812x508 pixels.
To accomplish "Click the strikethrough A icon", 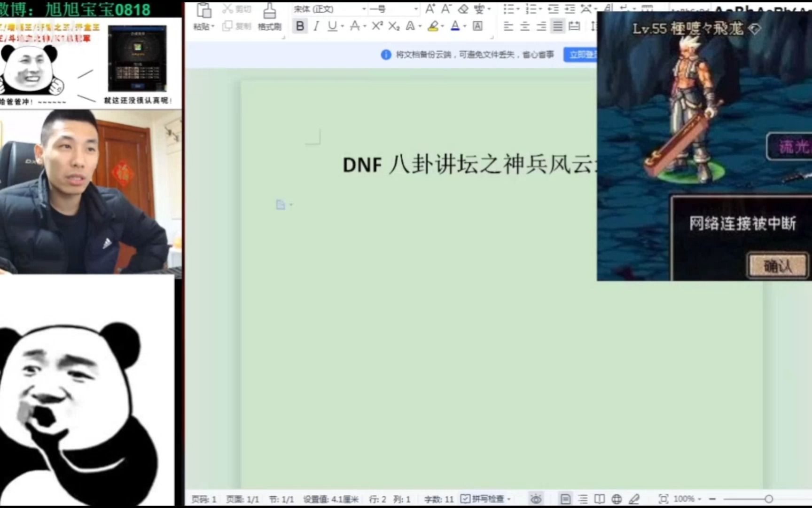I will (355, 26).
